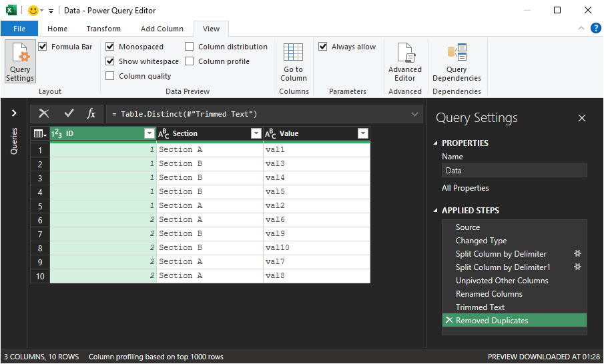Image resolution: width=604 pixels, height=364 pixels.
Task: Delete the Removed Duplicates step via X icon
Action: click(x=448, y=320)
